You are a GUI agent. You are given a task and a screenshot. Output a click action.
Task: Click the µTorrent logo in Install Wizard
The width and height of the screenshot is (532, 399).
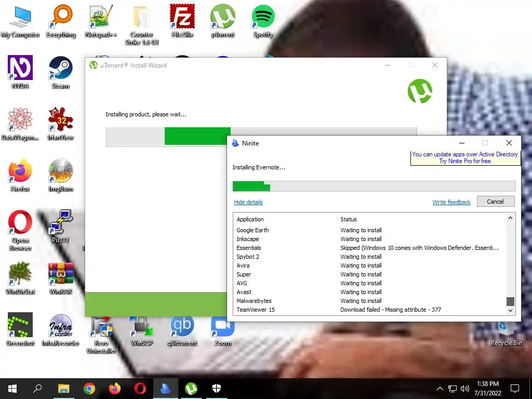[x=420, y=91]
